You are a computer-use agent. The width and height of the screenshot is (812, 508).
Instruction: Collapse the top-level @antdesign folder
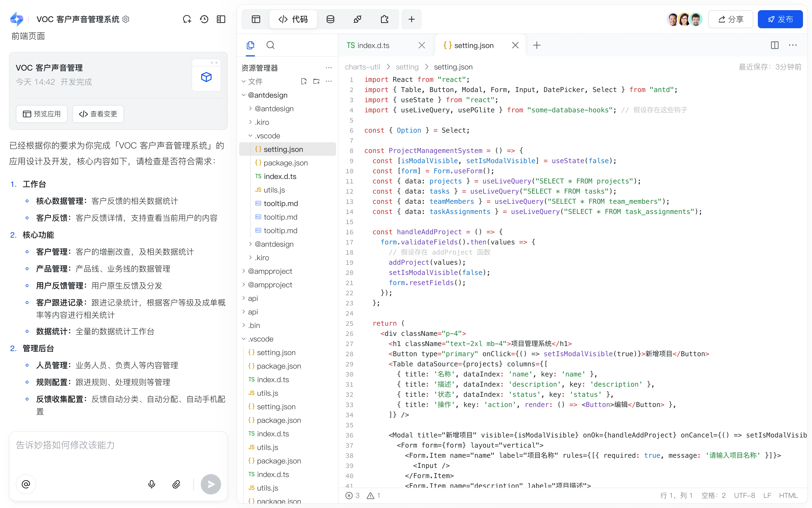click(244, 95)
